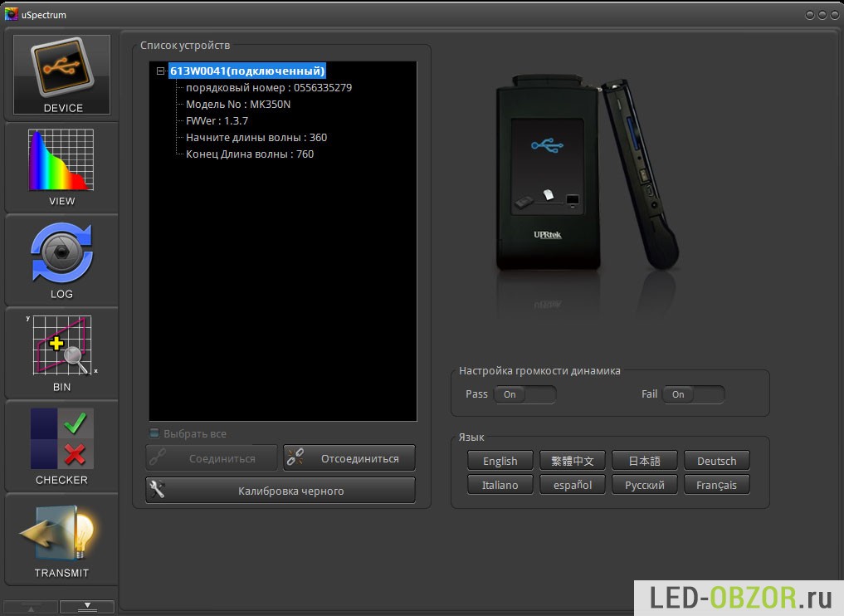
Task: Toggle the Fail speaker switch
Action: 693,394
